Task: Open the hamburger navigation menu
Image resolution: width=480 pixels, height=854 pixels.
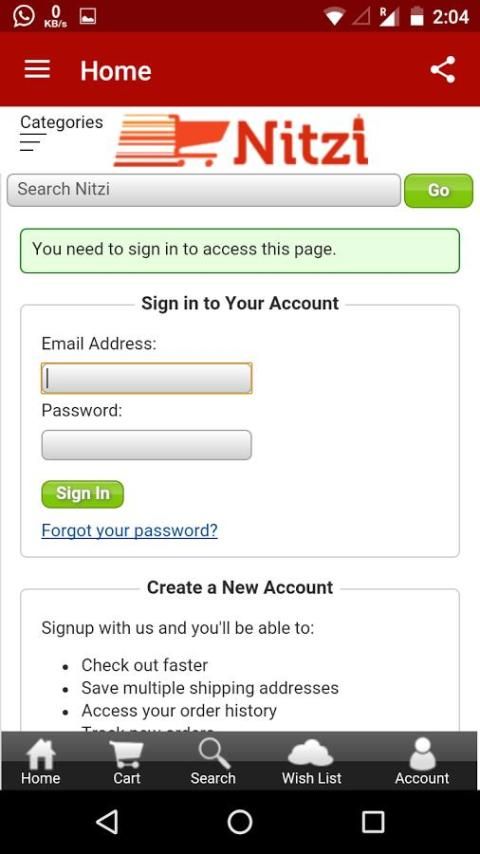Action: tap(37, 70)
